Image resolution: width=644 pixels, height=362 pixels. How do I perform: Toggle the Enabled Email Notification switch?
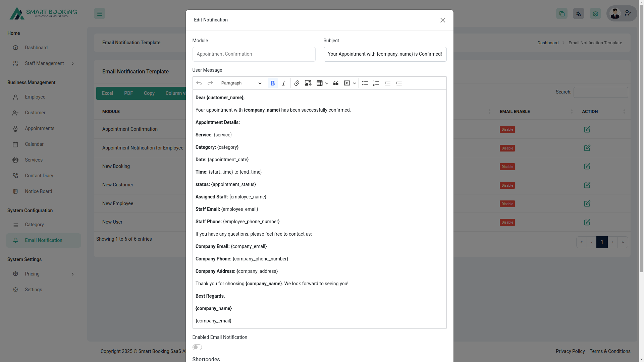click(x=197, y=347)
